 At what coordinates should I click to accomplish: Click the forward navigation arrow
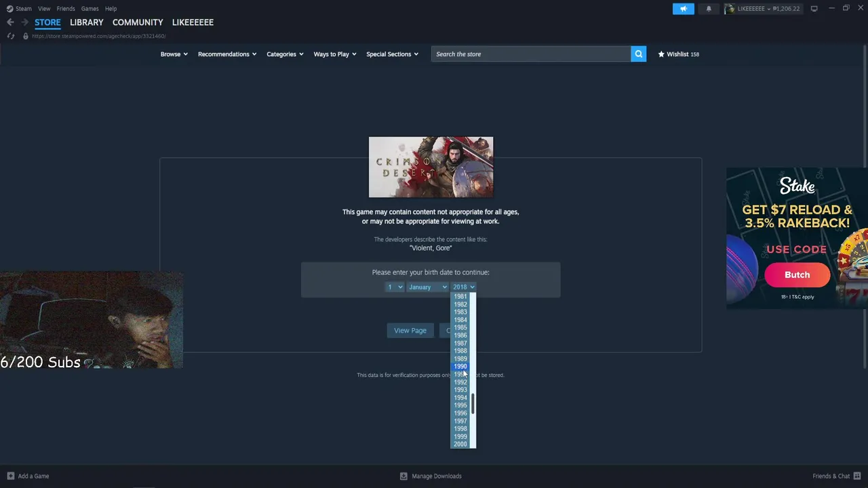24,22
